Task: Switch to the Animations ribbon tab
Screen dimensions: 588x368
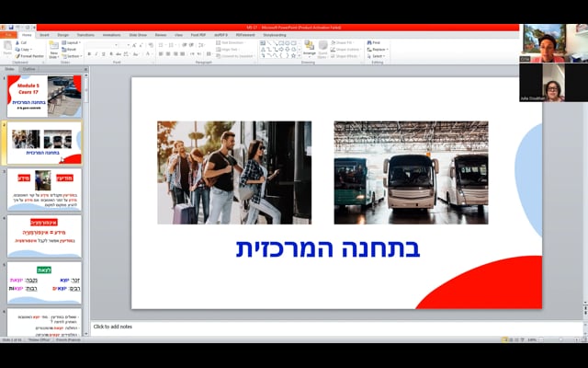Action: (111, 35)
